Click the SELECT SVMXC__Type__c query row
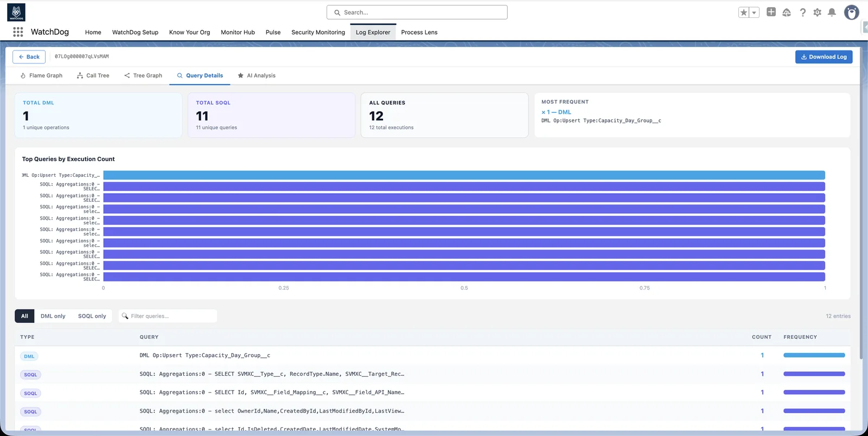Screen dimensions: 868x436 (x=432, y=374)
